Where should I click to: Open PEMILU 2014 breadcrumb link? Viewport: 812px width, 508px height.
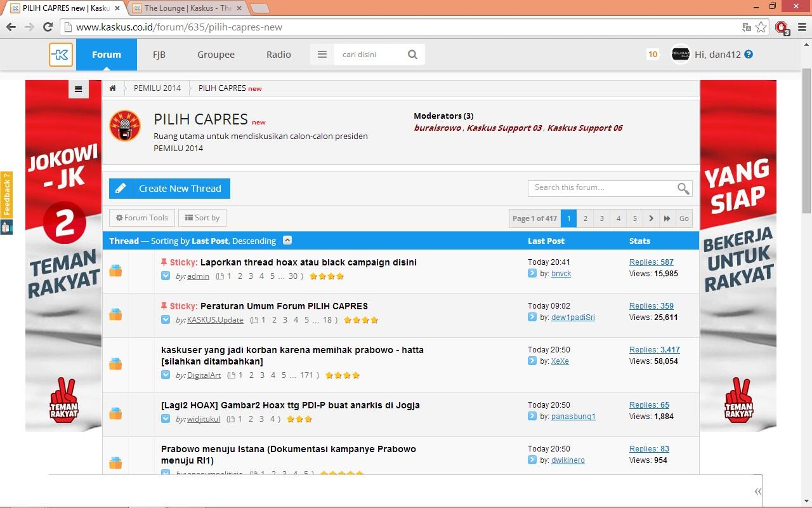(157, 88)
